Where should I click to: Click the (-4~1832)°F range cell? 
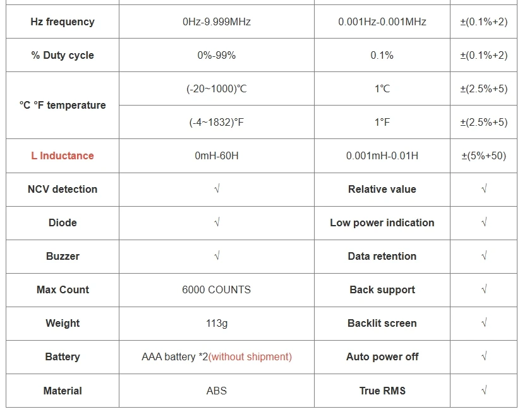coord(217,122)
